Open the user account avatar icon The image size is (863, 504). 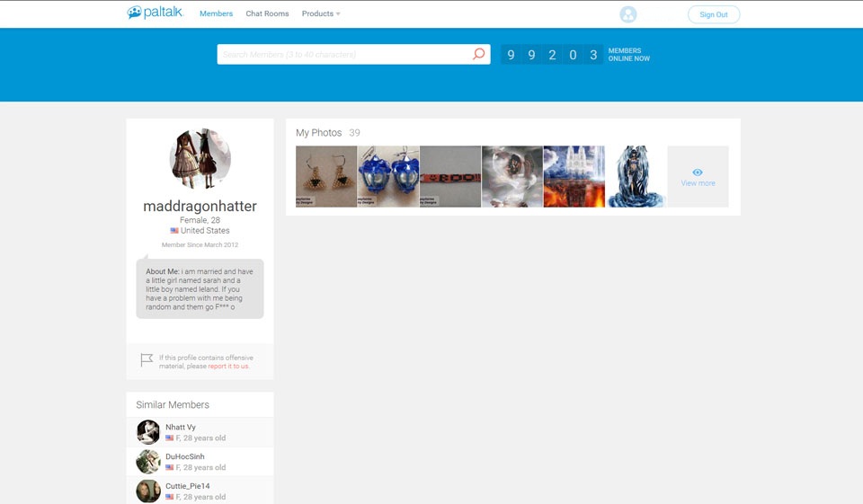pyautogui.click(x=628, y=14)
